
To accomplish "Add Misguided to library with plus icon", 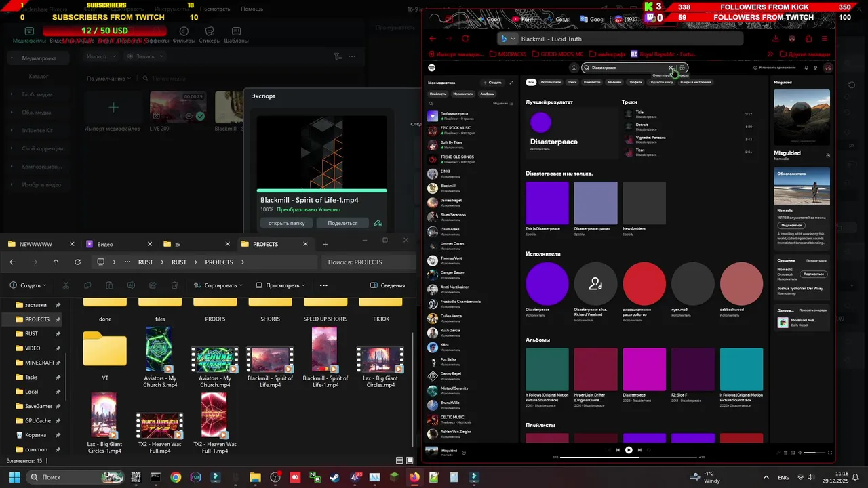I will pyautogui.click(x=827, y=155).
